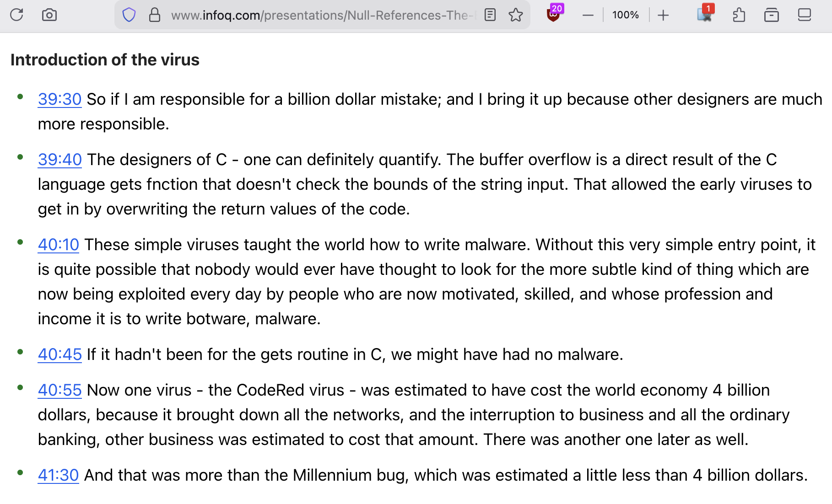Screen dimensions: 832x504
Task: Show site security padlock info
Action: click(155, 15)
